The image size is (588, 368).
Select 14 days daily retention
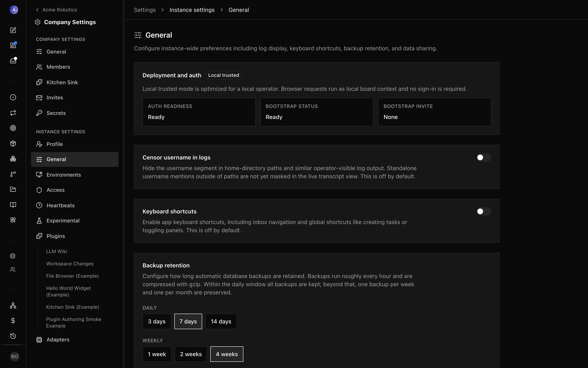[x=221, y=321]
